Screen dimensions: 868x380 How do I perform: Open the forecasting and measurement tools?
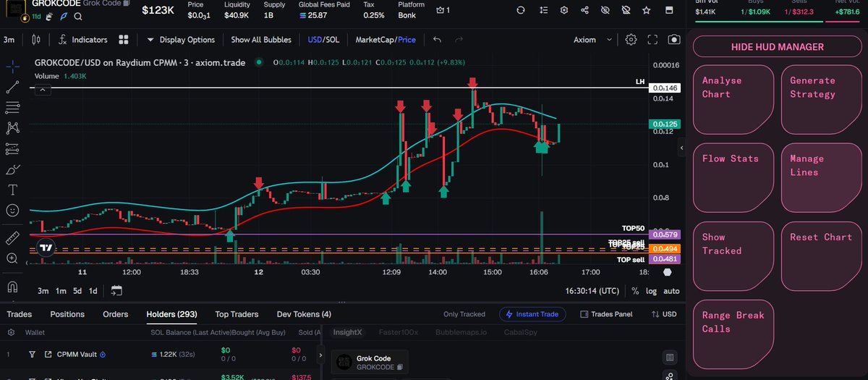[12, 149]
